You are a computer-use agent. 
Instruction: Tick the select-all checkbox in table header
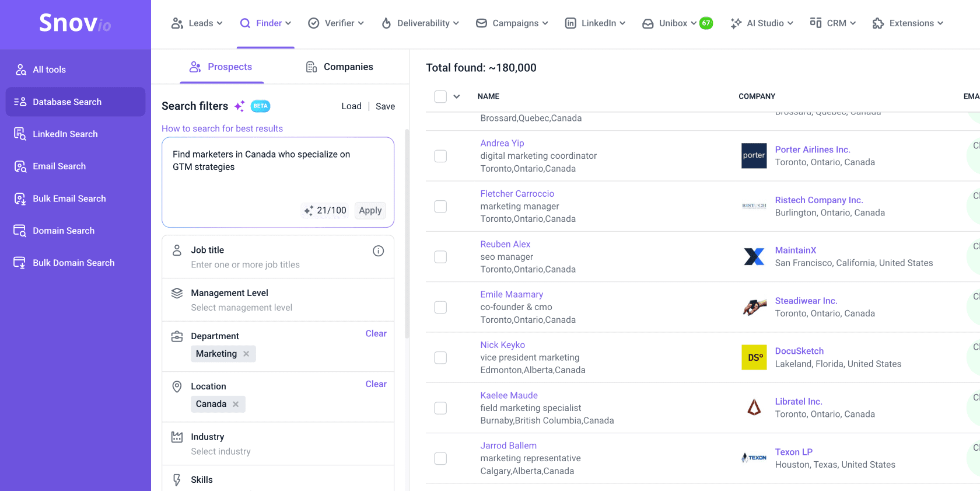pos(440,96)
